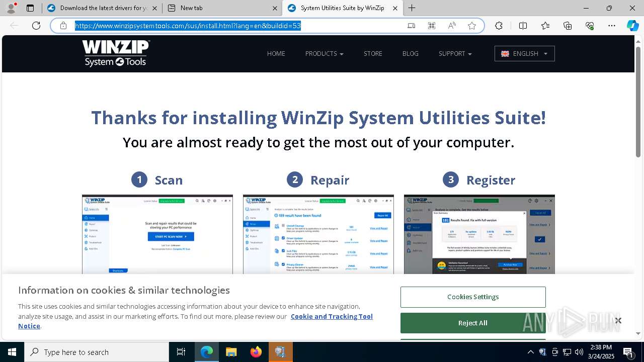Image resolution: width=644 pixels, height=362 pixels.
Task: Open the volume speaker tray icon
Action: coord(579,352)
